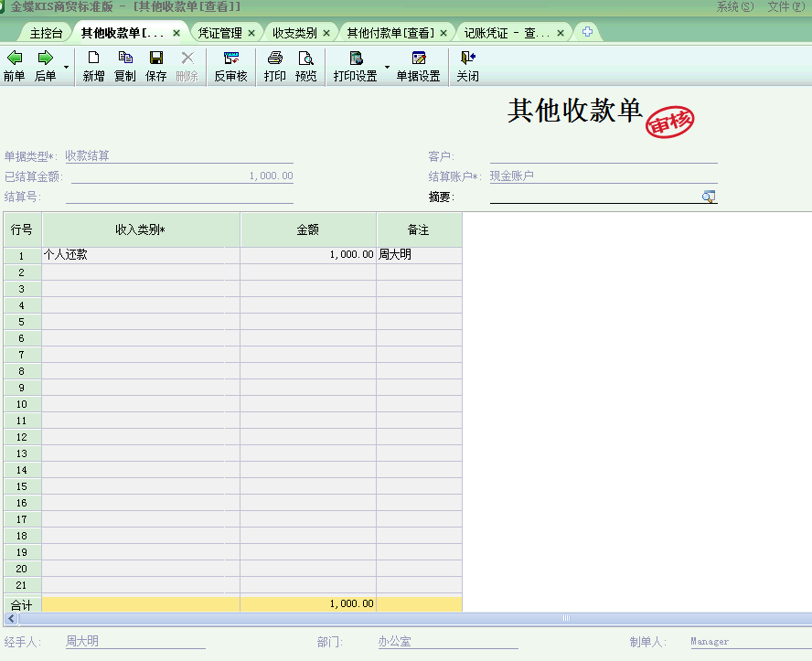Click the 客户 input field
The image size is (812, 661).
[x=604, y=155]
